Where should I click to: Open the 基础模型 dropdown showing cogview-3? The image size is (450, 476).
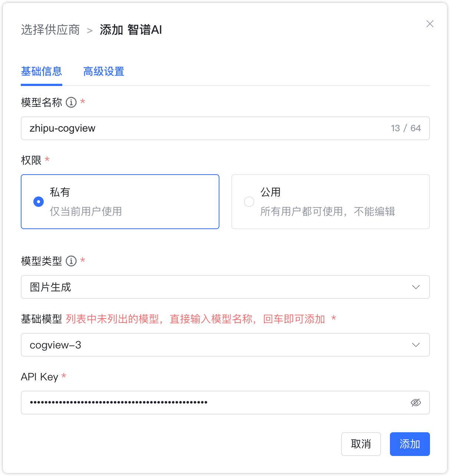coord(225,345)
